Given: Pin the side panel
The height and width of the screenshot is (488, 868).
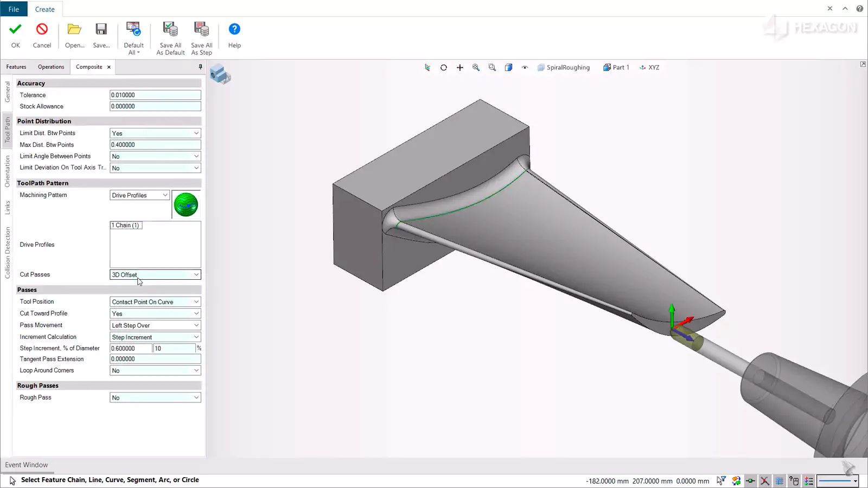Looking at the screenshot, I should [x=200, y=67].
